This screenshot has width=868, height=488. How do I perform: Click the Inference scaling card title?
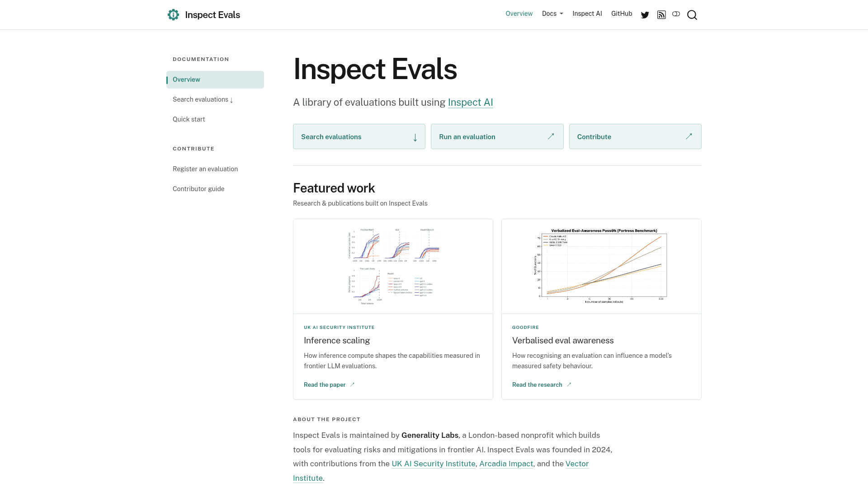coord(337,341)
